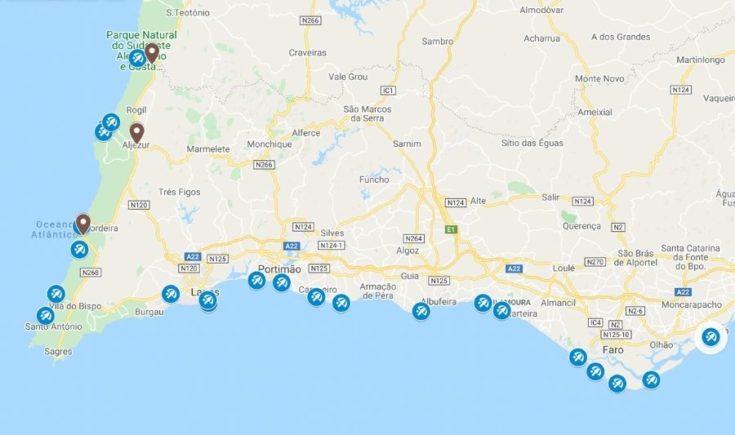Screen dimensions: 735x435
Task: Select the brown pin above Parque Natural label
Action: 151,53
